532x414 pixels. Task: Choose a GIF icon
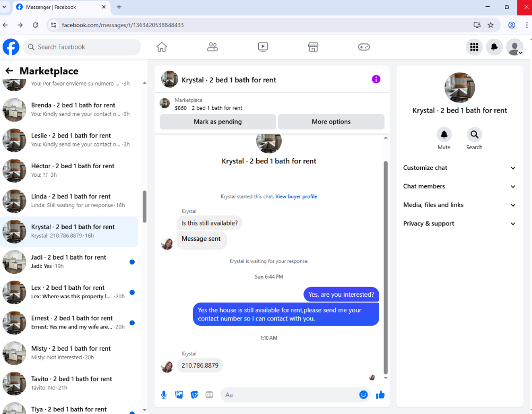click(210, 395)
